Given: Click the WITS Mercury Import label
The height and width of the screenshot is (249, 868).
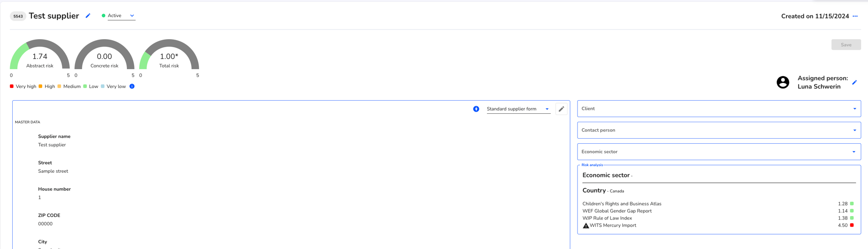Looking at the screenshot, I should [x=613, y=225].
